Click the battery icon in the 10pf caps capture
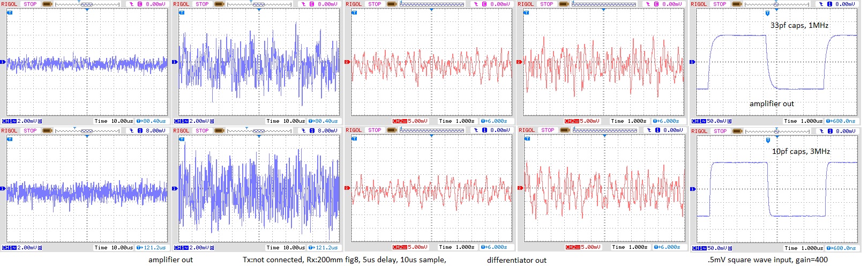868x266 pixels. (737, 131)
